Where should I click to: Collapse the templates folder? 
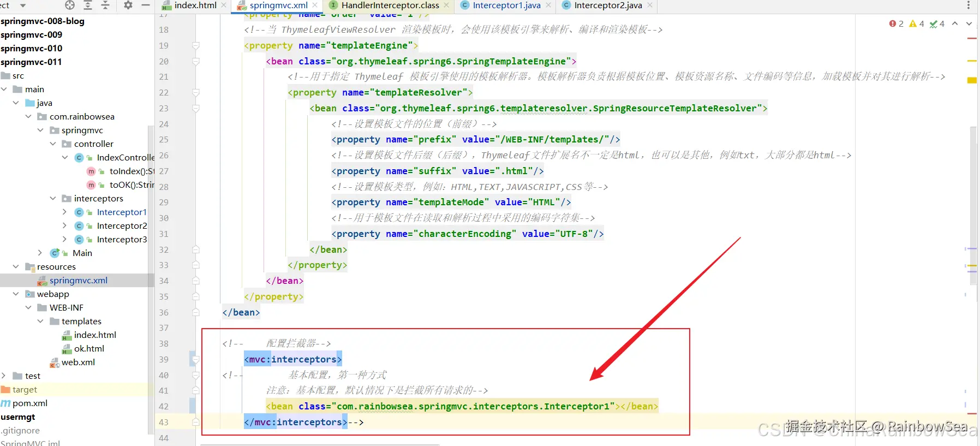40,321
